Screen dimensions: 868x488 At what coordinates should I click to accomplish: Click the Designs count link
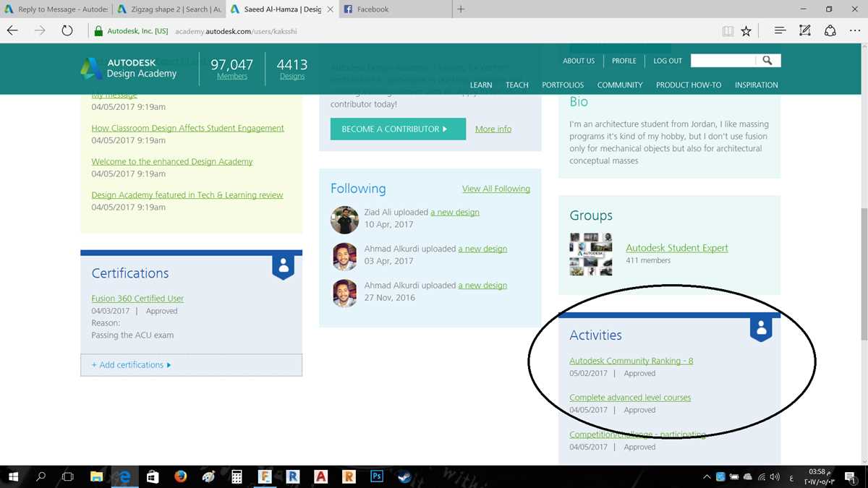tap(292, 76)
